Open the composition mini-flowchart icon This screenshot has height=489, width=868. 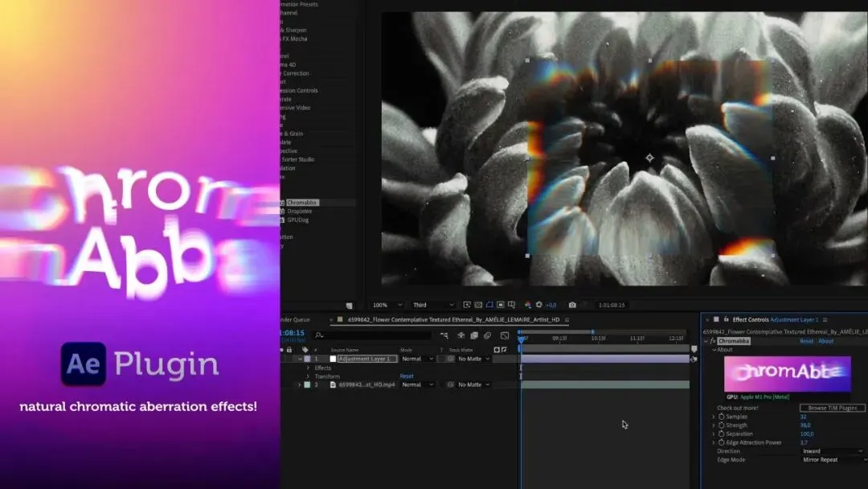point(444,335)
